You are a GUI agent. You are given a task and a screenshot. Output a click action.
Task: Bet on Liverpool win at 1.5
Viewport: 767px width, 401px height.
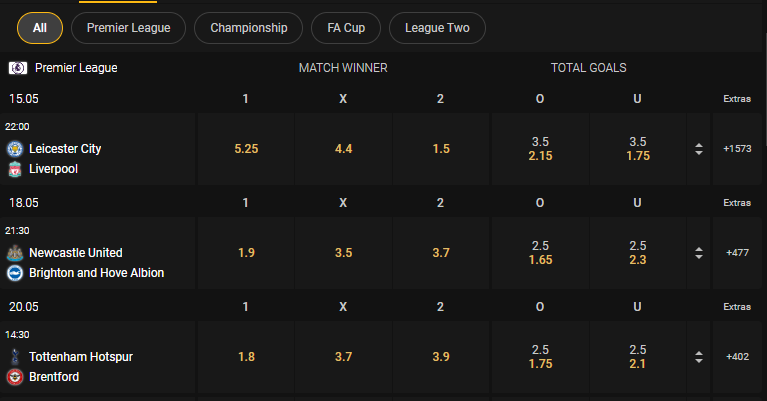pos(441,149)
